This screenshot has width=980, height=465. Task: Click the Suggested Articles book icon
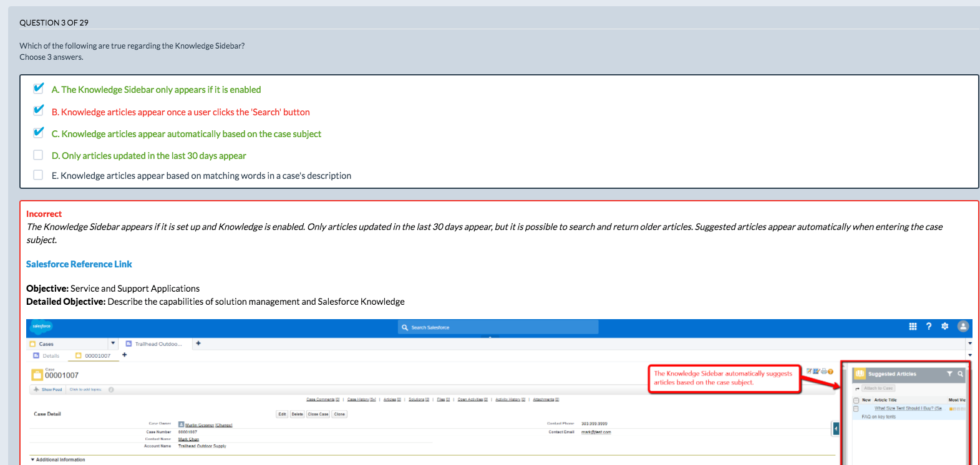(860, 373)
